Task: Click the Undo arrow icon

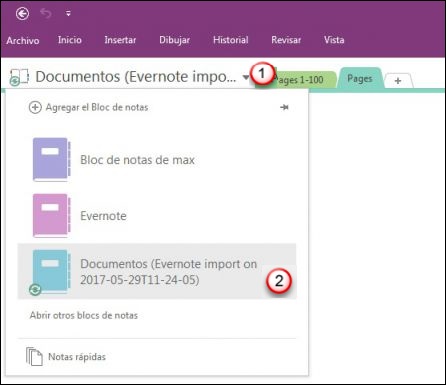Action: [46, 14]
